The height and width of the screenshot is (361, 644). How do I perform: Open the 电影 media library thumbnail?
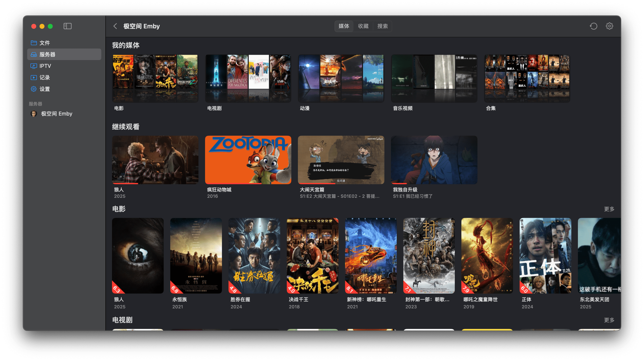point(155,78)
